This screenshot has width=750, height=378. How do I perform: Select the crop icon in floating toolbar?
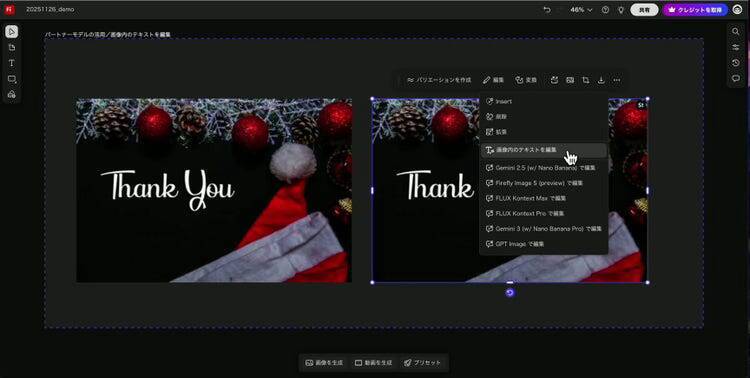[x=585, y=80]
